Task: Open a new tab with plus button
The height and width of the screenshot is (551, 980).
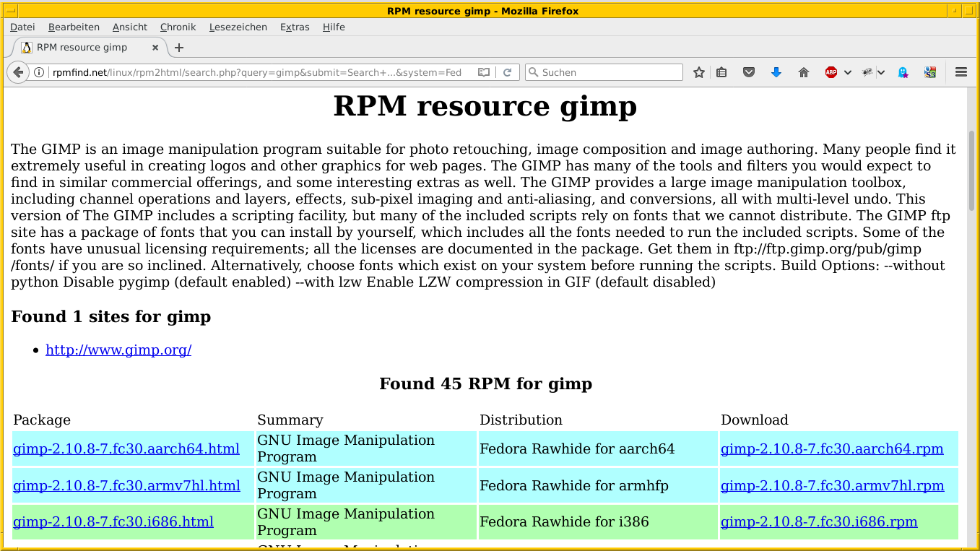Action: 179,48
